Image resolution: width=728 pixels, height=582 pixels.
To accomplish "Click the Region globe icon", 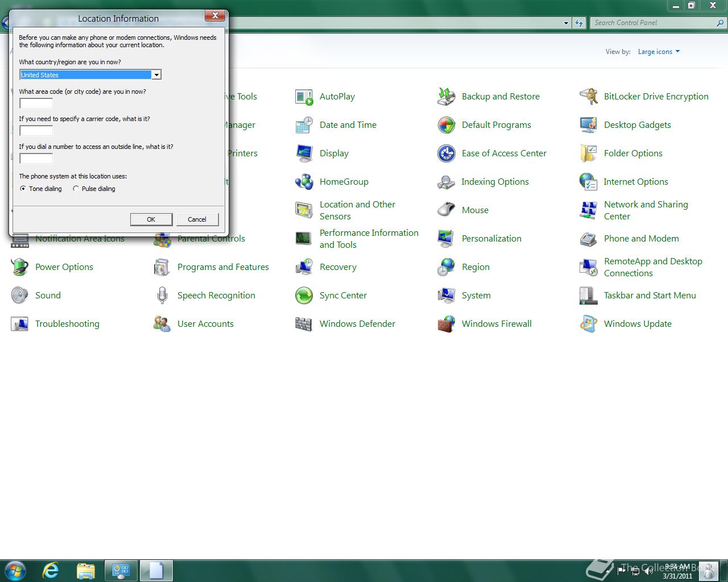I will (446, 267).
